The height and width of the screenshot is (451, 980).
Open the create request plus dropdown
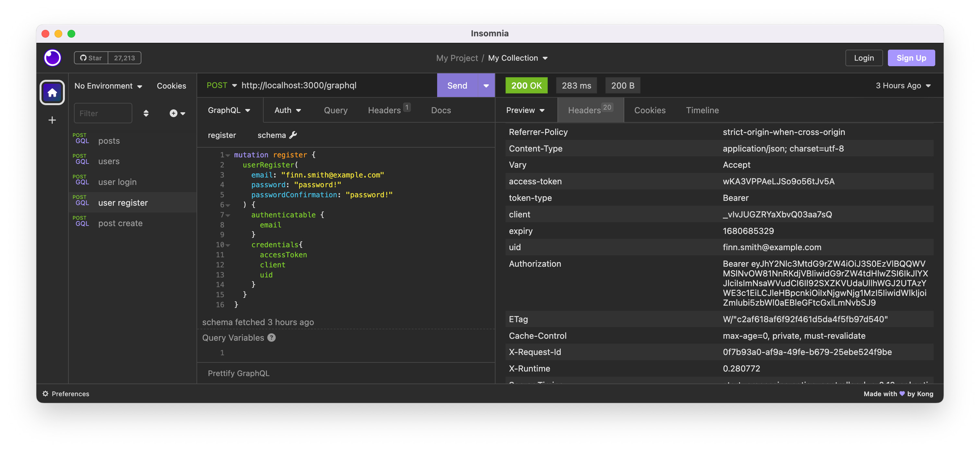[x=177, y=113]
